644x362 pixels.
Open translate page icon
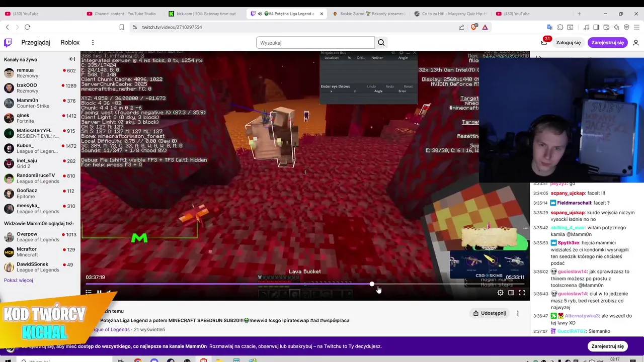(x=550, y=27)
